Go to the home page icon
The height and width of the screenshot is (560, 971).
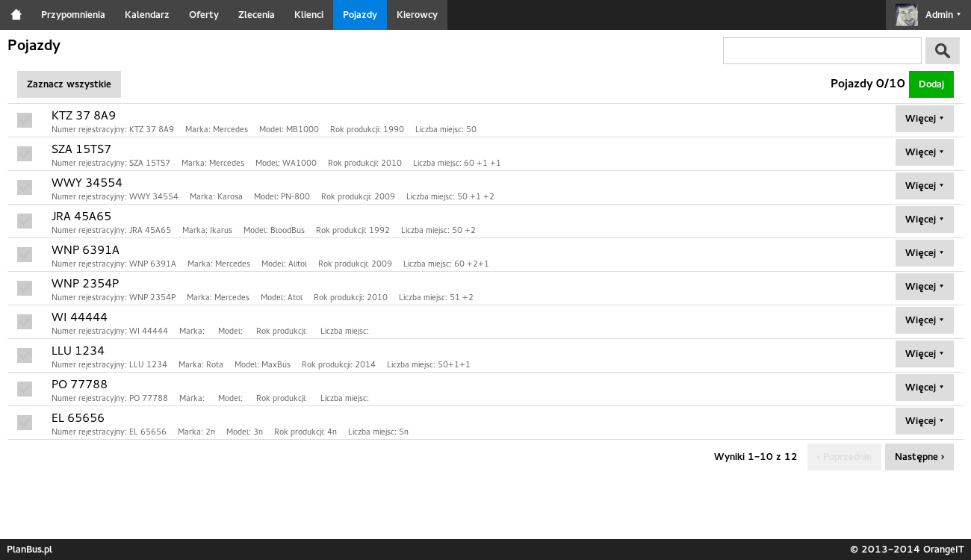(16, 15)
